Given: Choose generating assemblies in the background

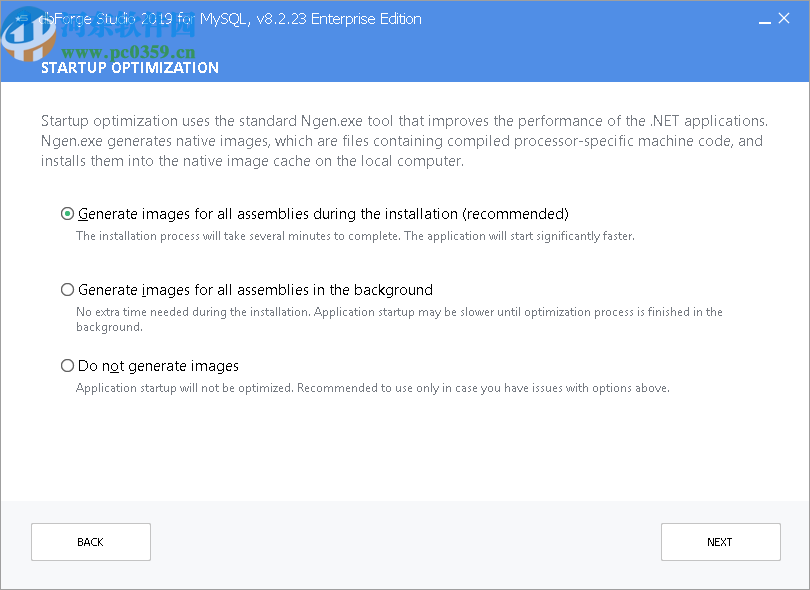Looking at the screenshot, I should tap(67, 289).
